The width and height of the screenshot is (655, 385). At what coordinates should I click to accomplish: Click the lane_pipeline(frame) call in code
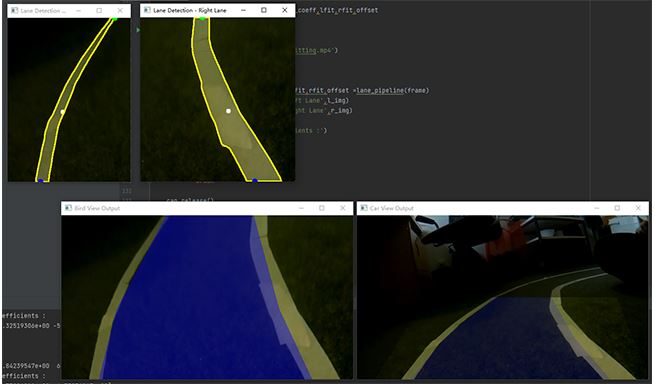click(x=392, y=91)
